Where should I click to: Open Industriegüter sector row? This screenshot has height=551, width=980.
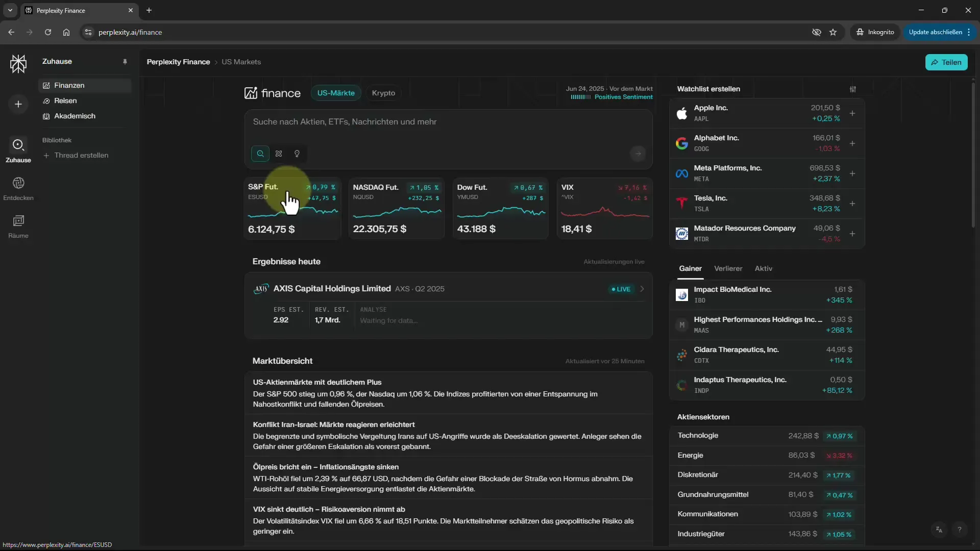click(767, 534)
